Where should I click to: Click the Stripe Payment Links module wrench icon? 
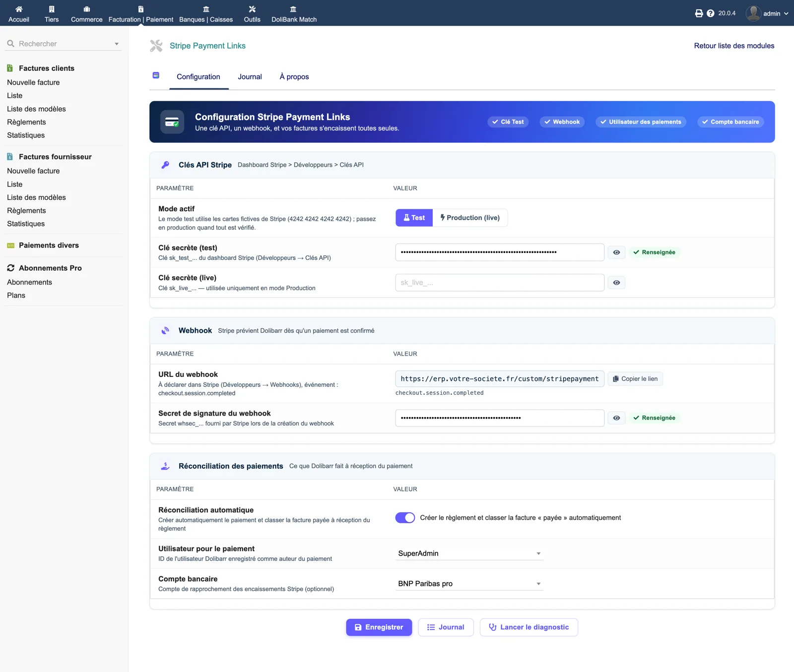(x=156, y=46)
